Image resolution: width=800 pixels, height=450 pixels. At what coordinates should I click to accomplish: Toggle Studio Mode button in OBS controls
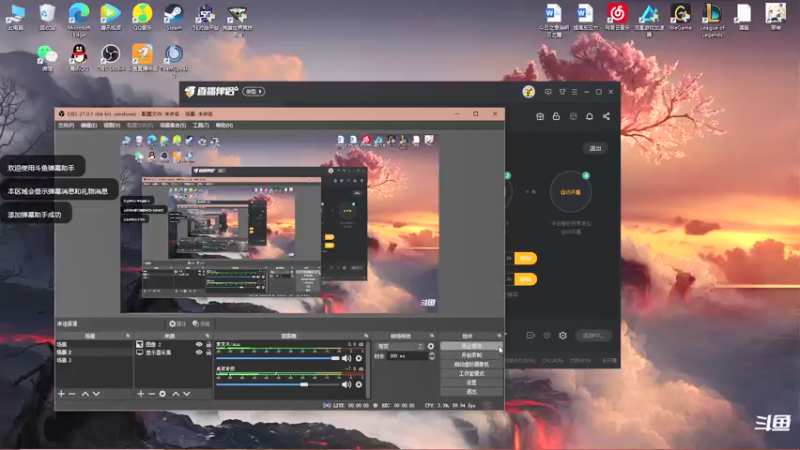pyautogui.click(x=471, y=373)
